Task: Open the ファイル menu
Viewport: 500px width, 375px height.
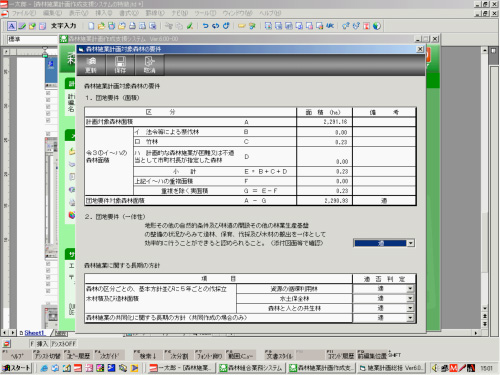Action: click(x=24, y=13)
